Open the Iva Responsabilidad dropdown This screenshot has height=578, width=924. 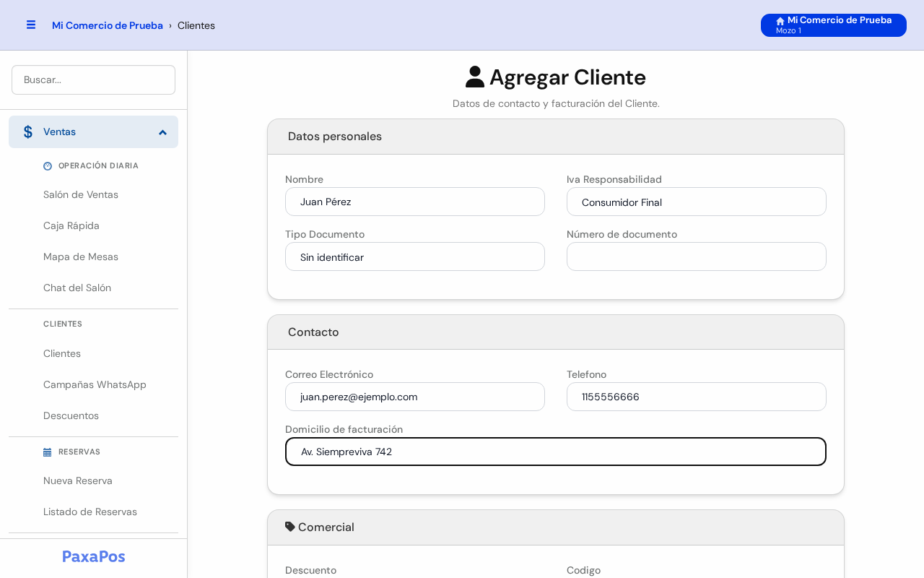click(x=697, y=202)
